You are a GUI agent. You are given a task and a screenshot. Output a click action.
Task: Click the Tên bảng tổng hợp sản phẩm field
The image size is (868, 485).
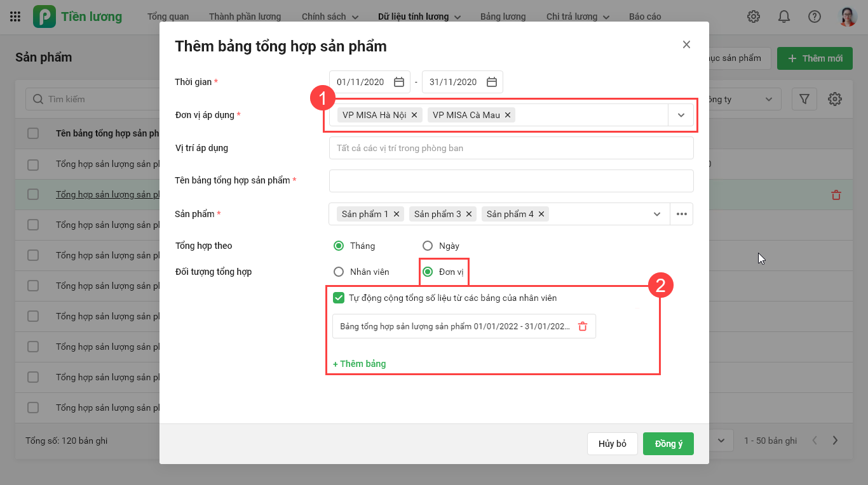click(x=511, y=181)
